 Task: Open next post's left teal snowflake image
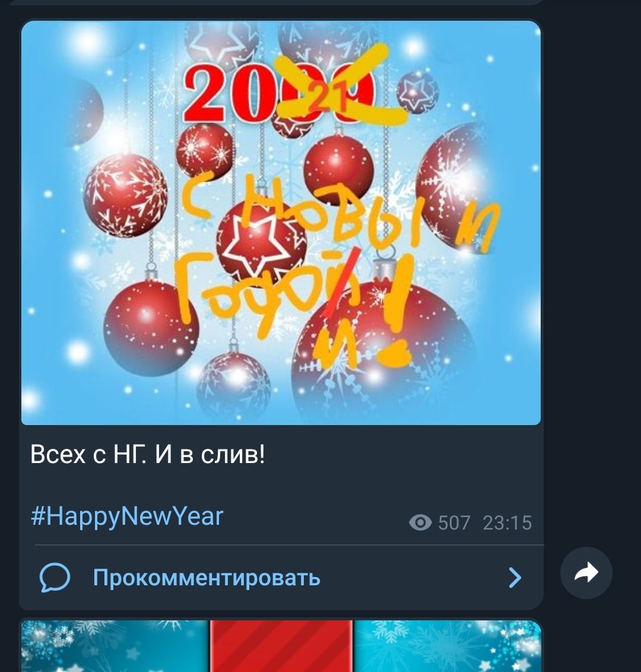coord(115,646)
